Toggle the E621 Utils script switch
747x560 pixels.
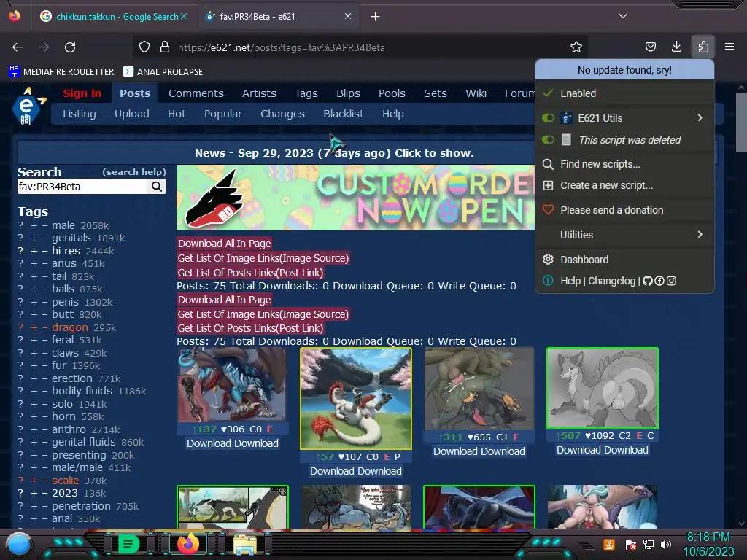(x=549, y=117)
